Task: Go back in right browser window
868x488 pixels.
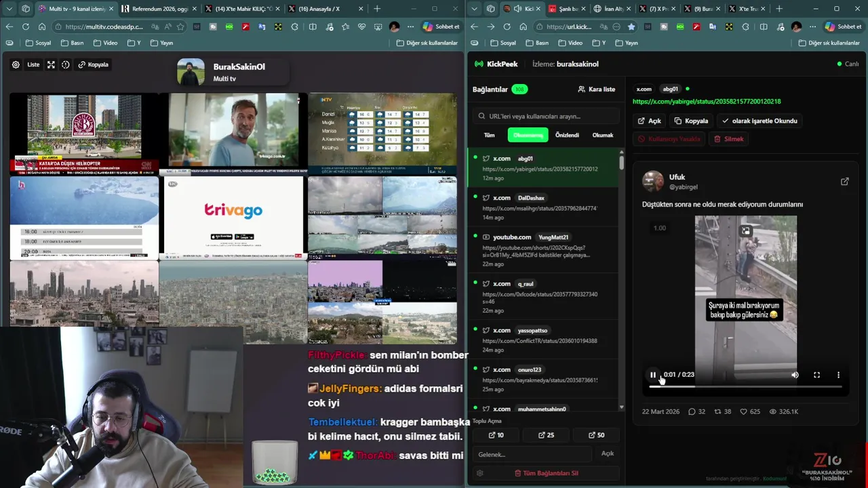Action: tap(474, 26)
